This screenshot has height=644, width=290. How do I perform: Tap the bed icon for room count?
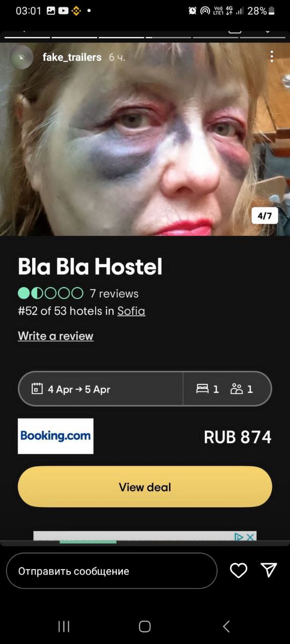tap(202, 389)
